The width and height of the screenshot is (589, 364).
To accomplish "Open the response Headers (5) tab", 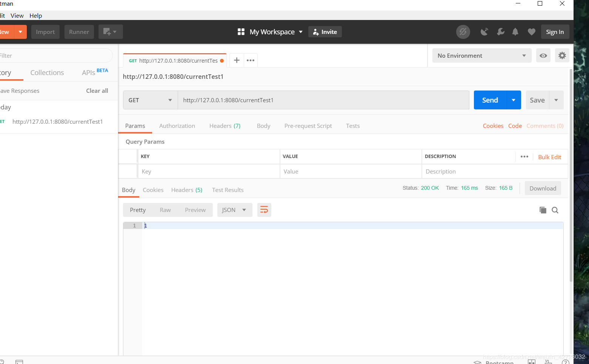I will [x=187, y=190].
